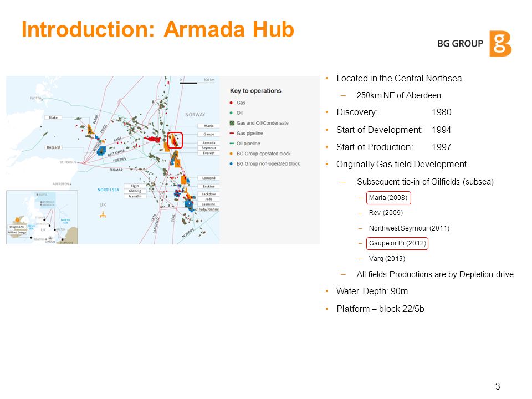The image size is (532, 399).
Task: Click the slide page number 3
Action: pos(498,386)
